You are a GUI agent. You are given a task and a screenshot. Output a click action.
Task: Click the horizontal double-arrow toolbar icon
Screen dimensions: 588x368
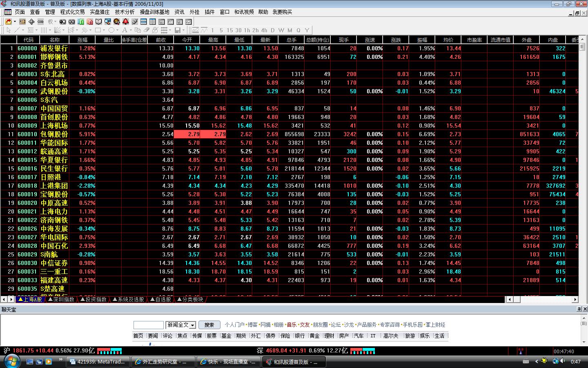[x=40, y=21]
